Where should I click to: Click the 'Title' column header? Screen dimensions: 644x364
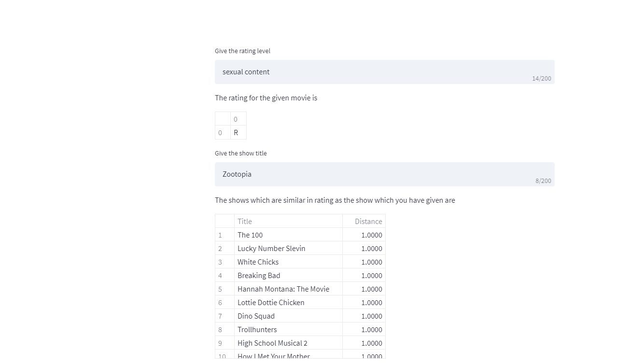click(x=245, y=221)
